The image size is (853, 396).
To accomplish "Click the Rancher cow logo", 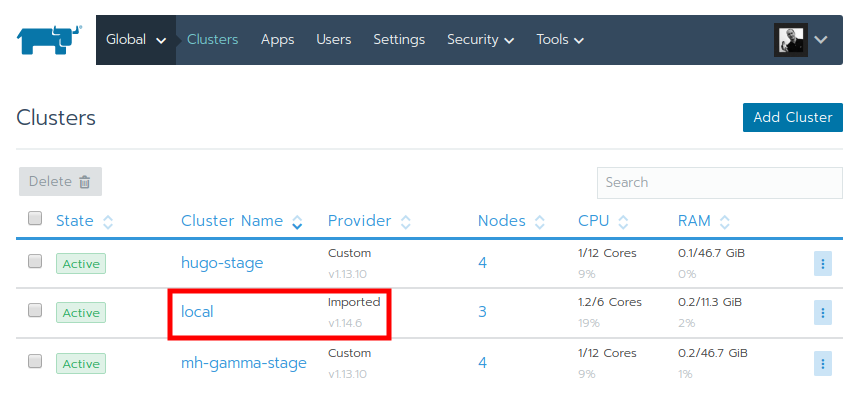I will coord(49,40).
